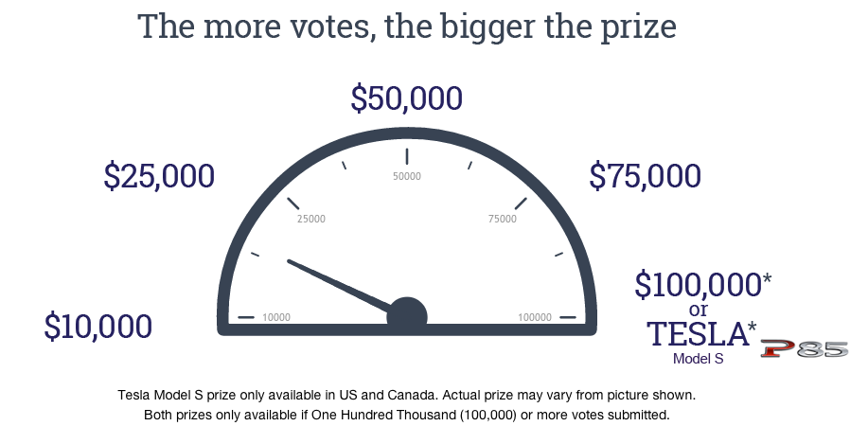Click the 50000 gauge tick label
The image size is (868, 426).
(x=407, y=176)
